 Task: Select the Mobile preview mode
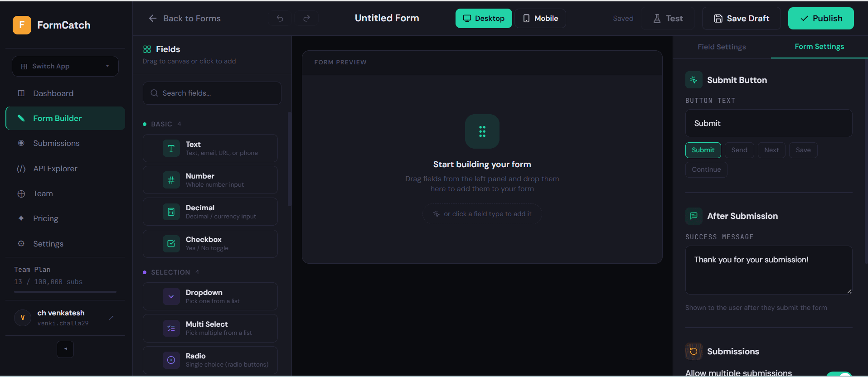(540, 19)
